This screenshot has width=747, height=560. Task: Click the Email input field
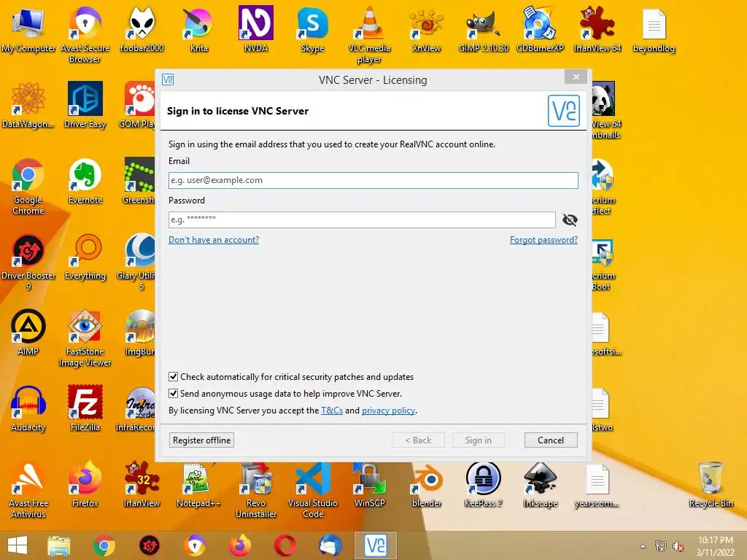click(373, 180)
